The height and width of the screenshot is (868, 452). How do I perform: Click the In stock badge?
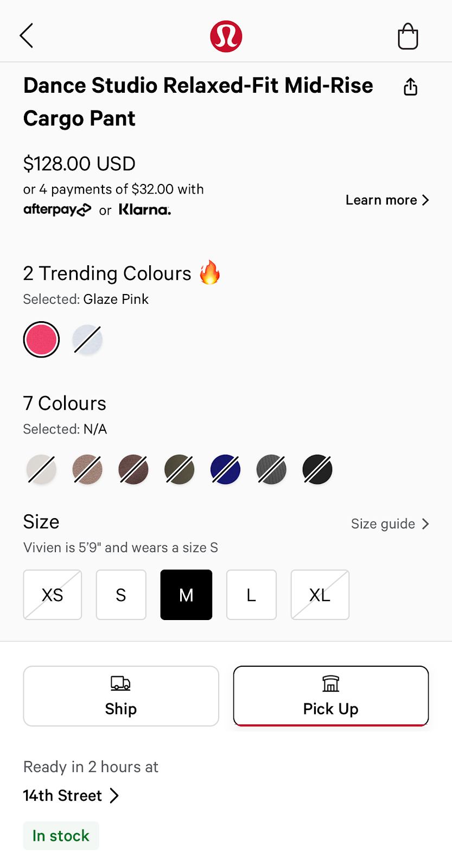61,835
